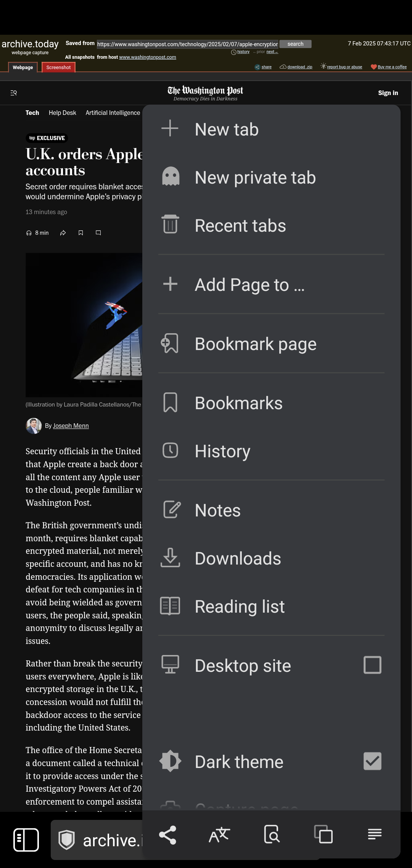Select the Artificial Intelligence section link
The height and width of the screenshot is (868, 412).
coord(113,113)
